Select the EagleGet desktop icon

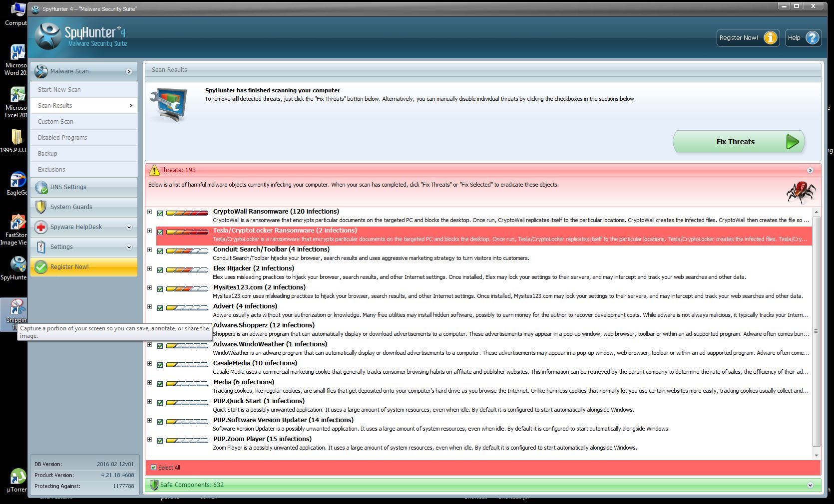(x=17, y=180)
